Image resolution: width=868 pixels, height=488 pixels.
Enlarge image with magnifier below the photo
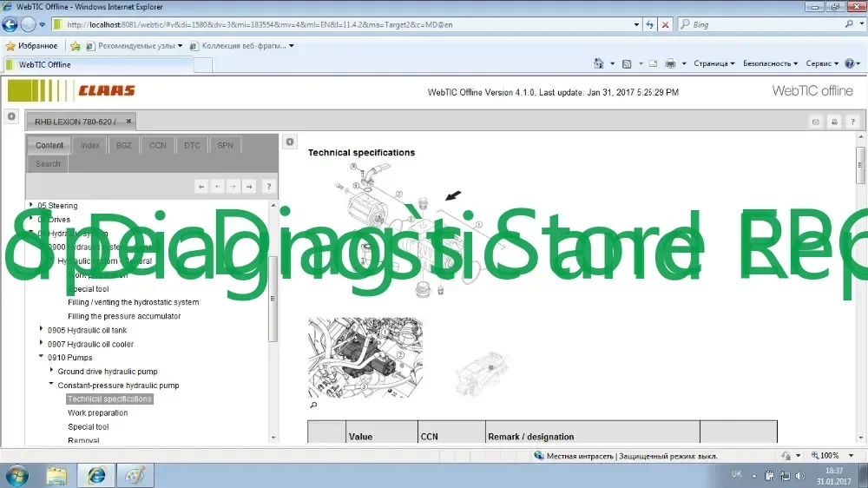(313, 405)
